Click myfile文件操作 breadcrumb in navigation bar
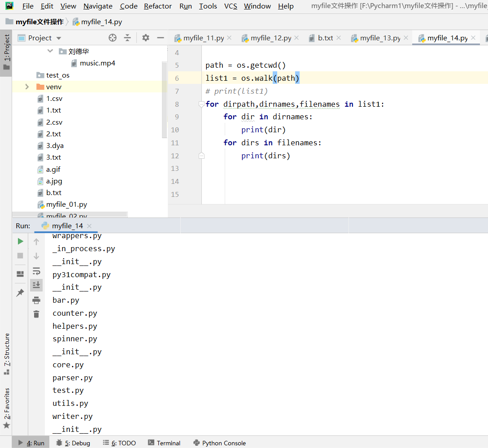The height and width of the screenshot is (448, 488). [35, 22]
